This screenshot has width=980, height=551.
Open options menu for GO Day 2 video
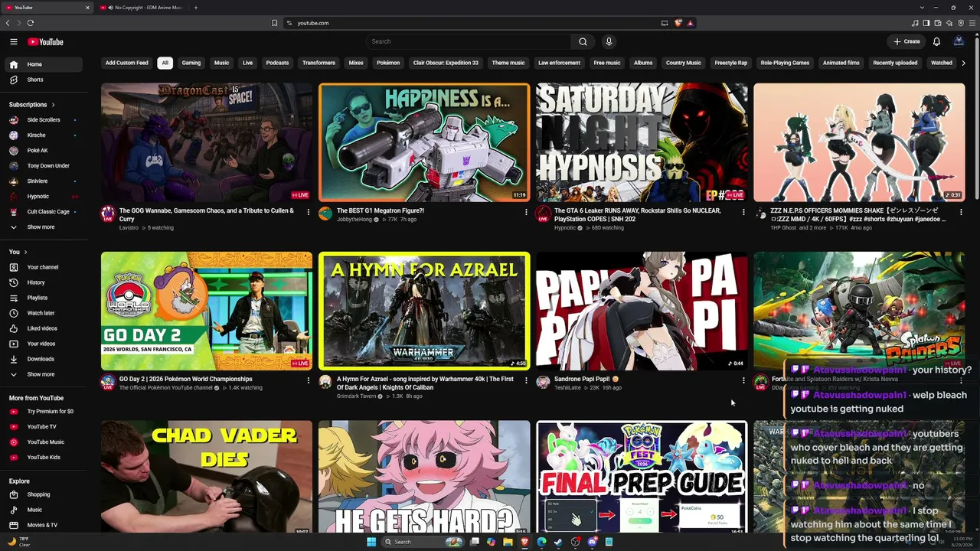pos(309,380)
